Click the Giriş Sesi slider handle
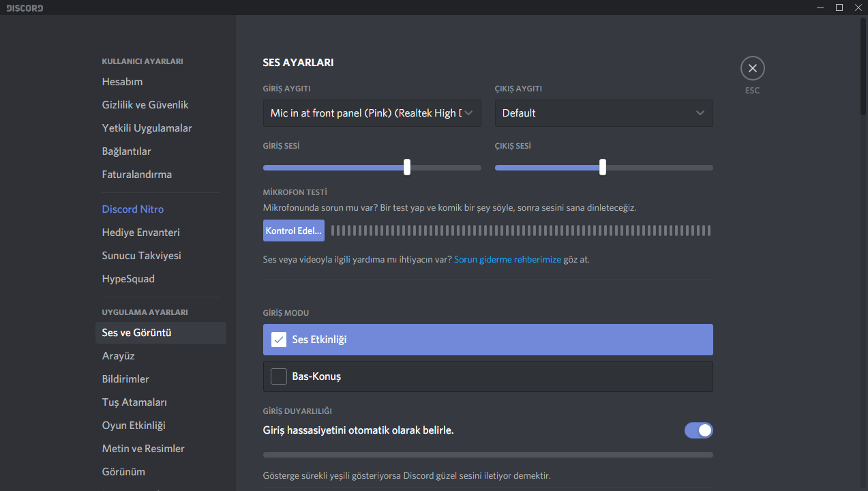This screenshot has height=491, width=868. click(x=407, y=167)
